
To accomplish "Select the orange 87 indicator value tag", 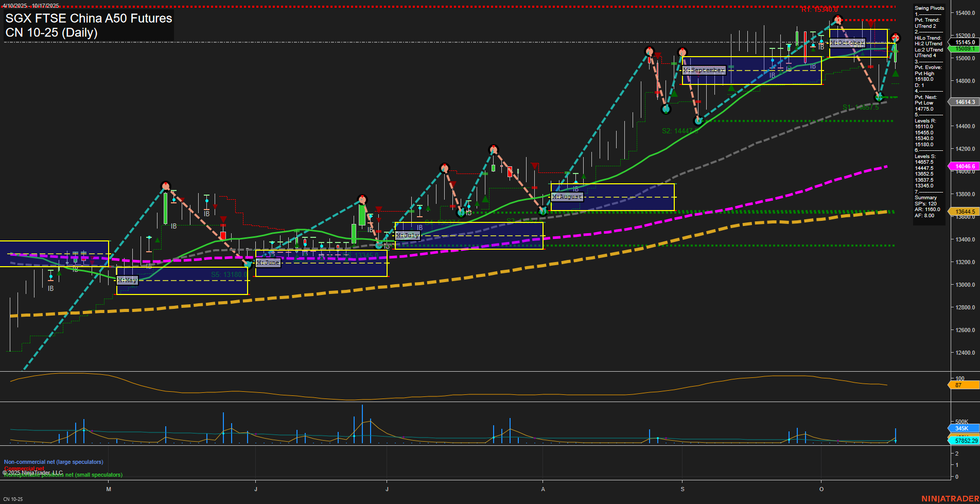I will [x=964, y=385].
